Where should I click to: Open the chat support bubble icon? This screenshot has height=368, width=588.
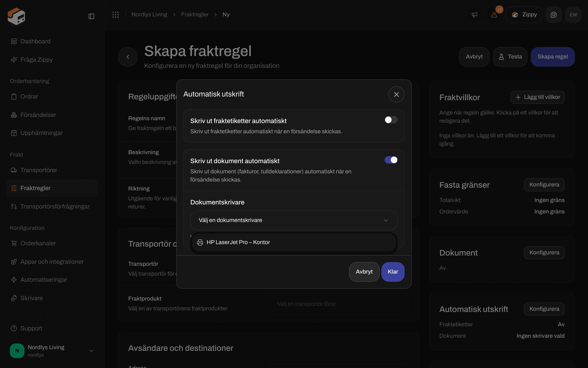tap(553, 15)
